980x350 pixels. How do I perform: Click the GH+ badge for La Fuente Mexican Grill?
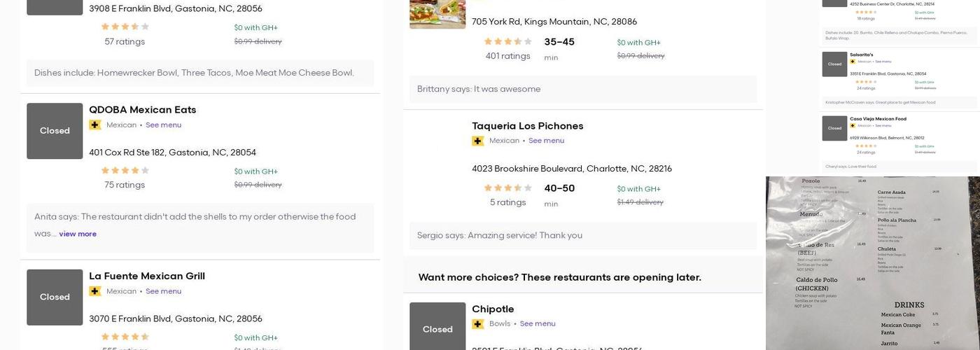[95, 292]
